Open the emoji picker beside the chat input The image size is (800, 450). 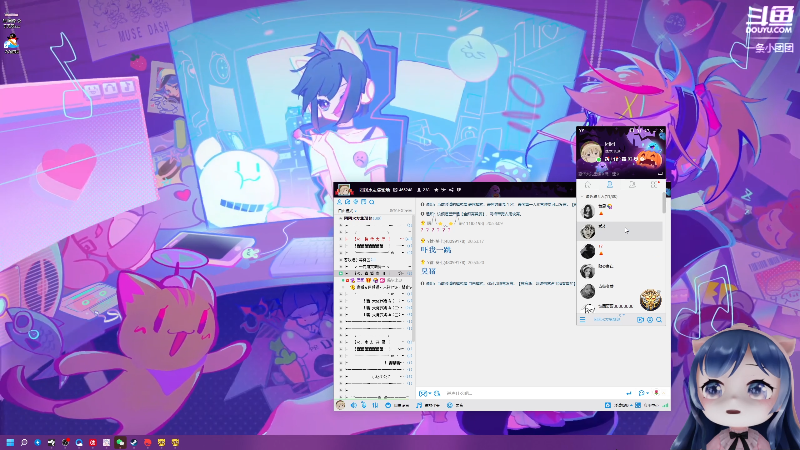pyautogui.click(x=422, y=393)
